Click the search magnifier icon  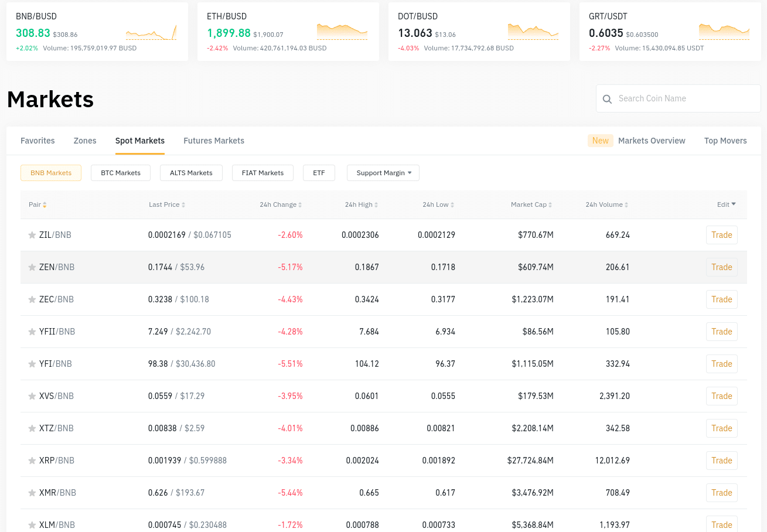[608, 99]
